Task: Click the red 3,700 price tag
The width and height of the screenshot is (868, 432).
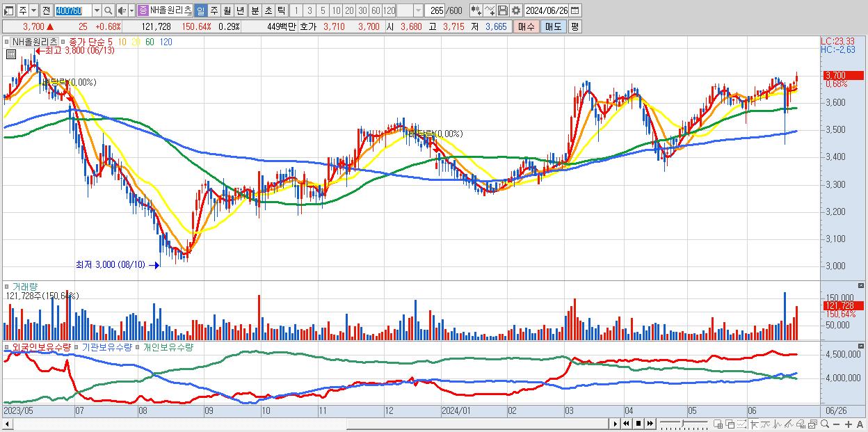Action: [843, 75]
